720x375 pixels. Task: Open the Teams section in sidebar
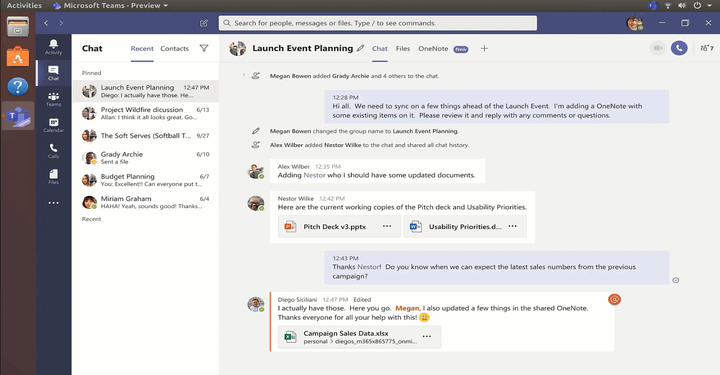coord(53,99)
